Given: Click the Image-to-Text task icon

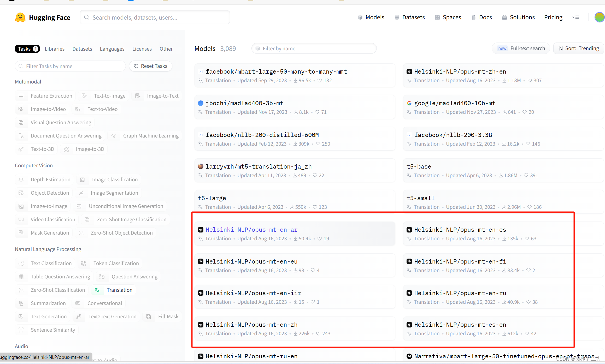Looking at the screenshot, I should coord(138,96).
